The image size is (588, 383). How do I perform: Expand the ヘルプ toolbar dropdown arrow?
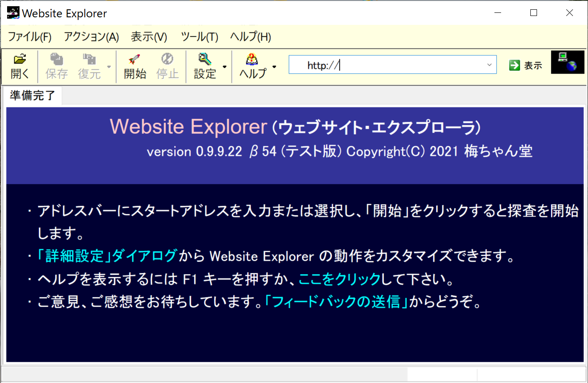(x=274, y=67)
